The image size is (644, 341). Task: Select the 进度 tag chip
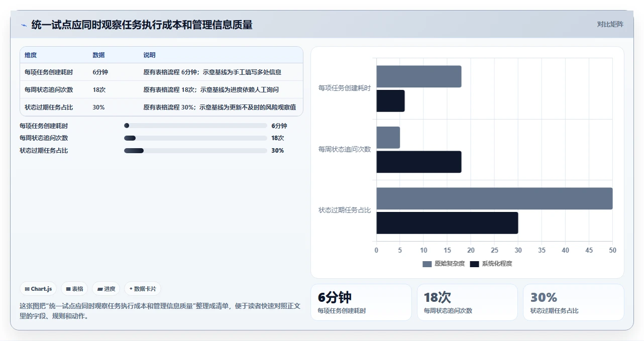coord(106,289)
